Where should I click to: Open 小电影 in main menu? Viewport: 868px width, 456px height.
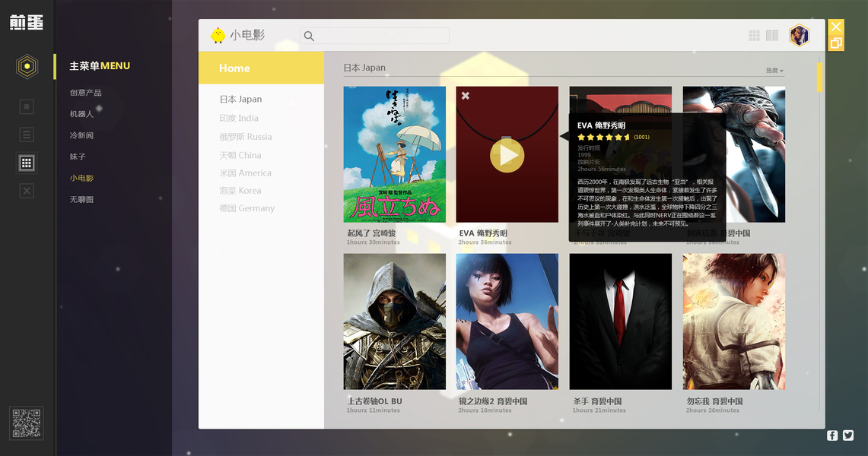point(81,178)
